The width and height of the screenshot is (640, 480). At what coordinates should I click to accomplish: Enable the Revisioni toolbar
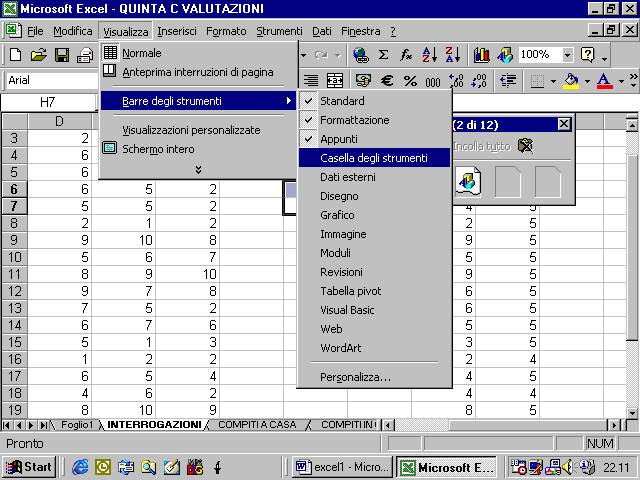click(x=374, y=272)
